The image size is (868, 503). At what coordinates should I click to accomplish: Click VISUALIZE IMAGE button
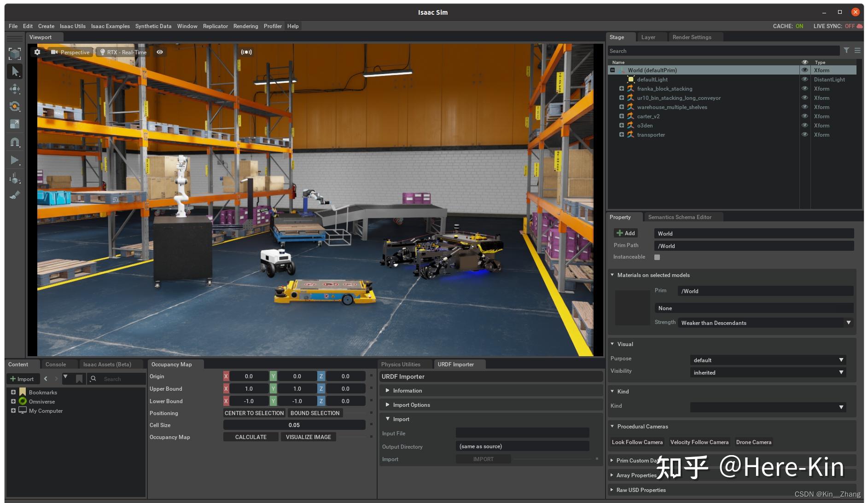[309, 437]
